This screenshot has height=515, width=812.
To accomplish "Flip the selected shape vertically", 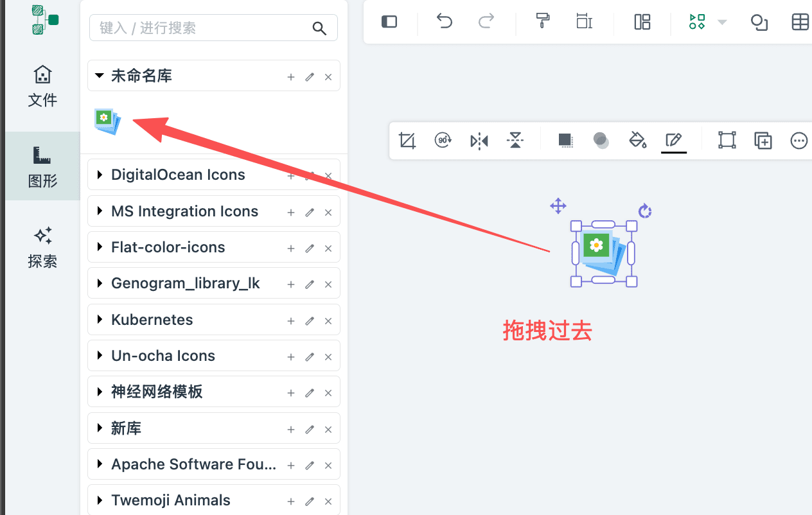I will [515, 140].
